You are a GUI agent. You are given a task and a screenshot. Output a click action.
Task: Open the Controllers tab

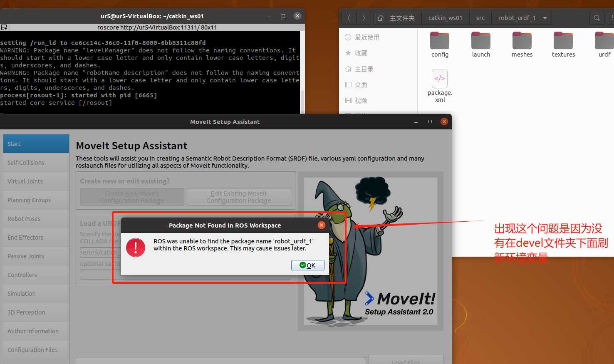[36, 275]
